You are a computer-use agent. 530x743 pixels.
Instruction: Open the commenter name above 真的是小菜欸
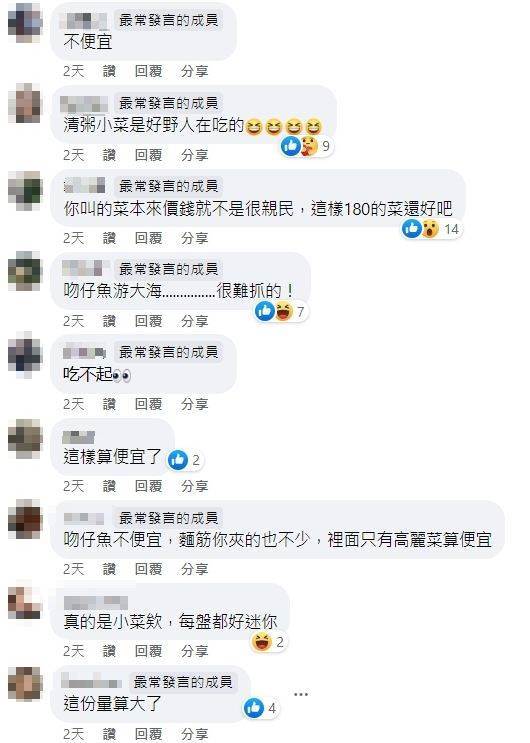tap(96, 602)
